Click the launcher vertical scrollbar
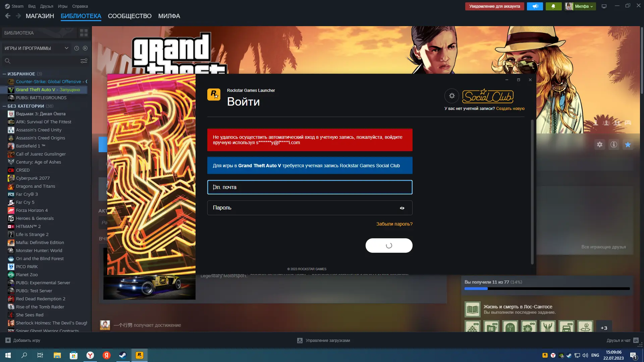The image size is (644, 362). (532, 192)
